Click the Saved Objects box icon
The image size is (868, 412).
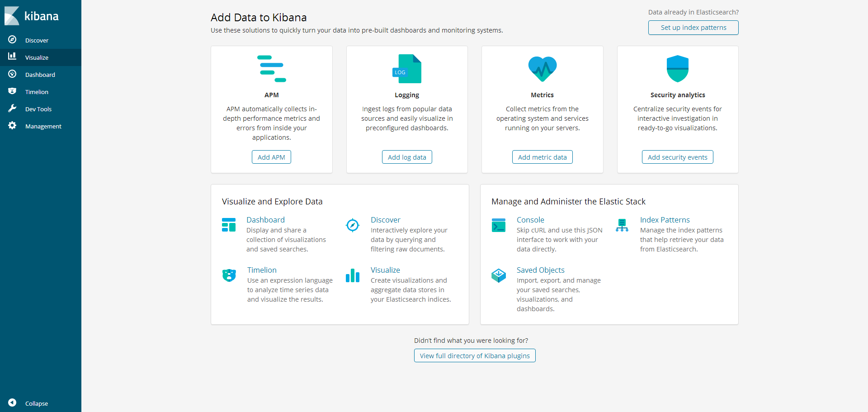coord(499,275)
